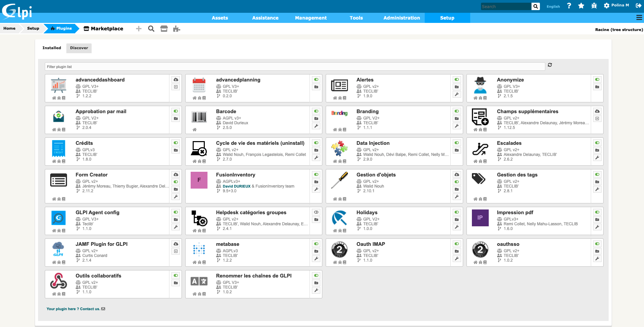Click the folder icon on Data Injection card
644x327 pixels.
click(x=457, y=150)
